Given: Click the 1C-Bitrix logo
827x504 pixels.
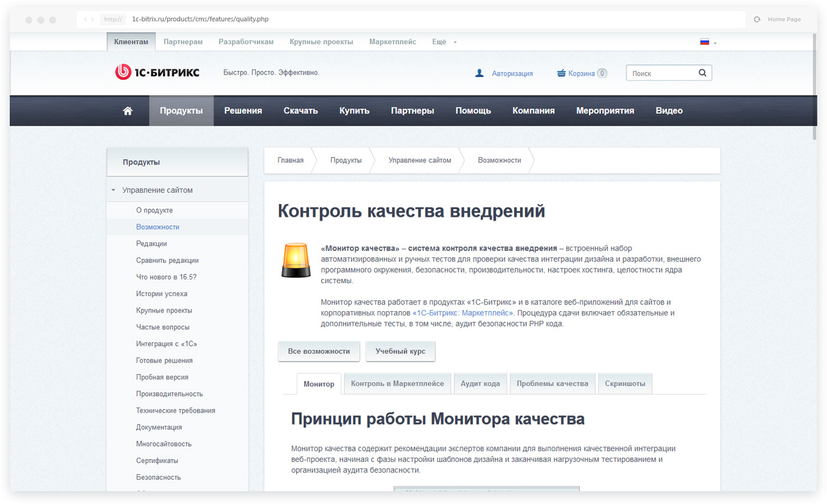Looking at the screenshot, I should [157, 72].
